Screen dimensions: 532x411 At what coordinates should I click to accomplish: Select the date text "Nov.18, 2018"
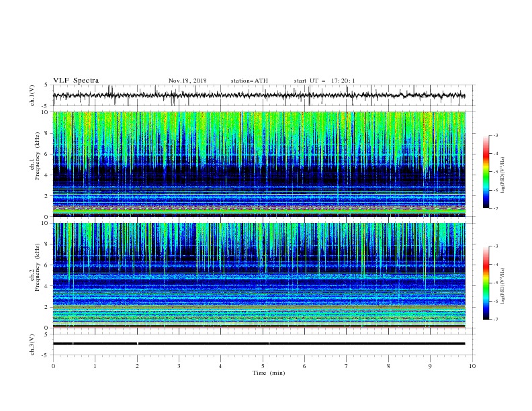point(187,81)
